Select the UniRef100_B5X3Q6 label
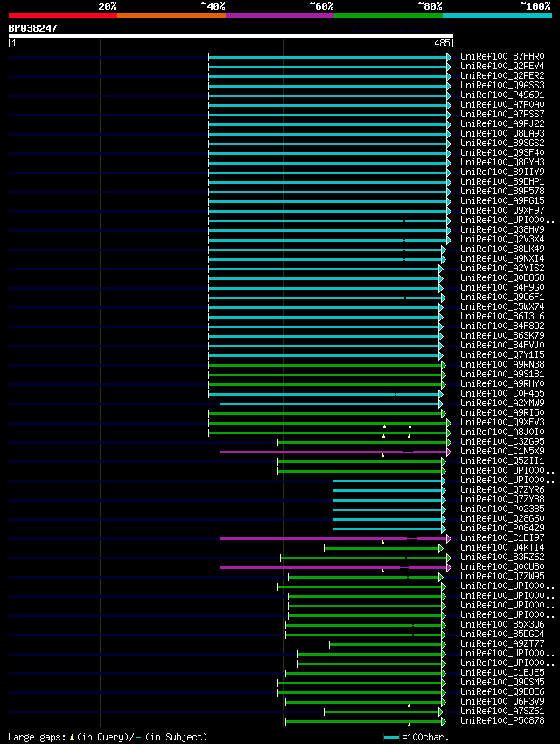 coord(502,624)
